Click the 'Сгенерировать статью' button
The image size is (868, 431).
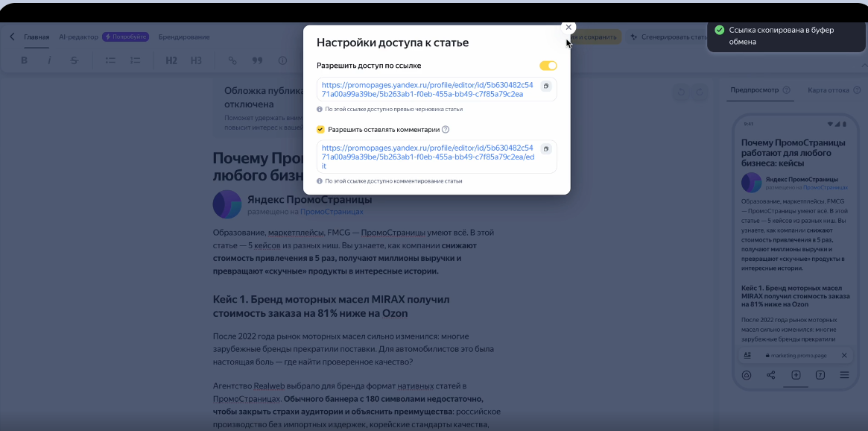(x=668, y=37)
